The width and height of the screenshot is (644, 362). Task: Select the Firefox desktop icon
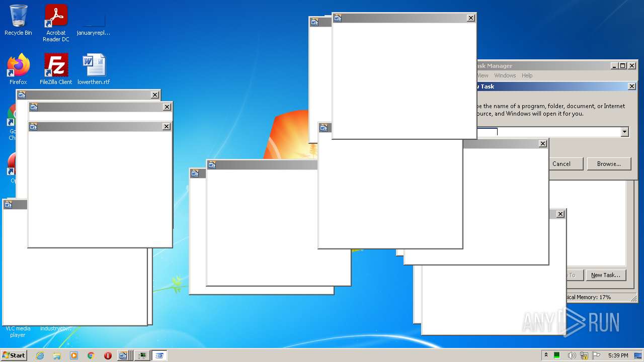[18, 69]
